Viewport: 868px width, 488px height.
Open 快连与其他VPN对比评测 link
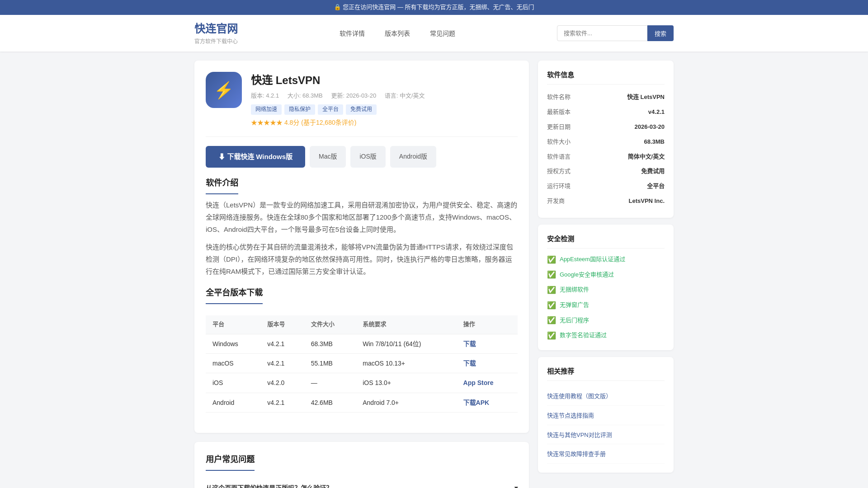point(580,435)
